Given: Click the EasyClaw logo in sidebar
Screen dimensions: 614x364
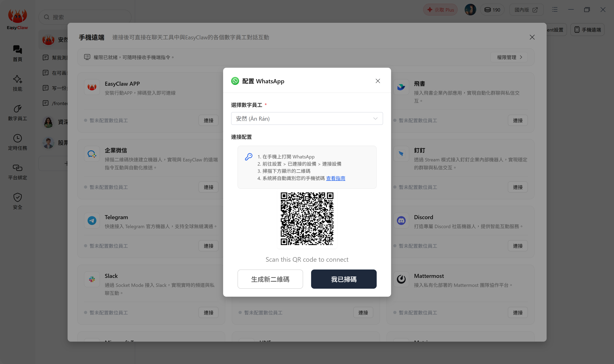Looking at the screenshot, I should pyautogui.click(x=17, y=19).
